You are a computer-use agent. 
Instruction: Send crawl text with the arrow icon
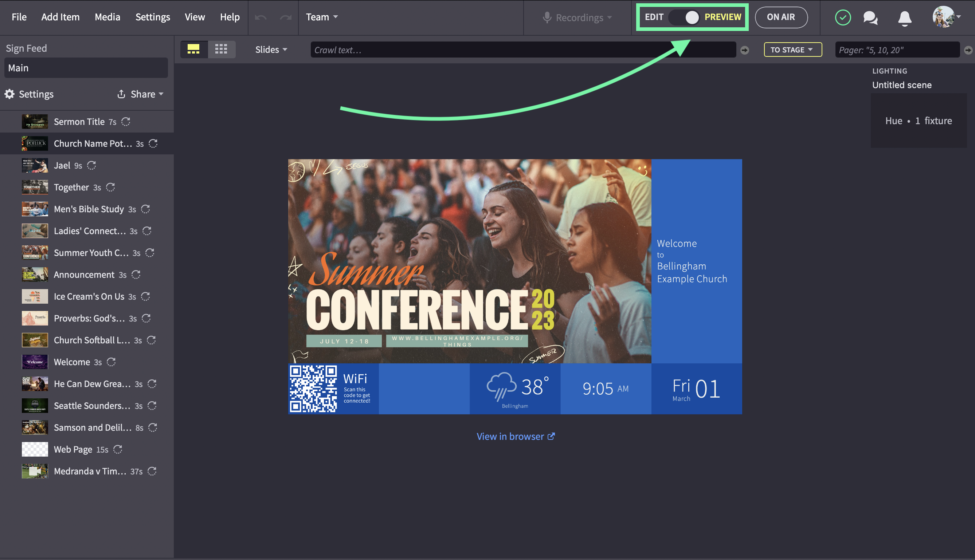[x=744, y=50]
